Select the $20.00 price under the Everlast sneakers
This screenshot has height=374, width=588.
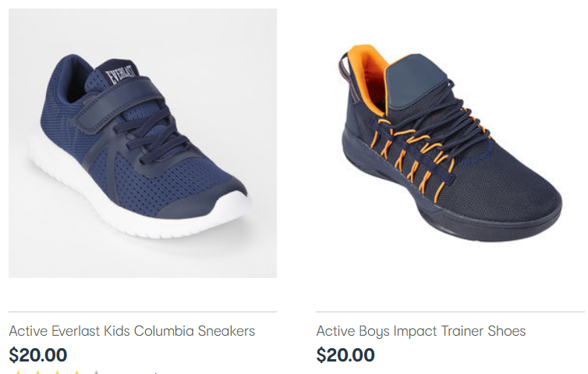point(38,354)
